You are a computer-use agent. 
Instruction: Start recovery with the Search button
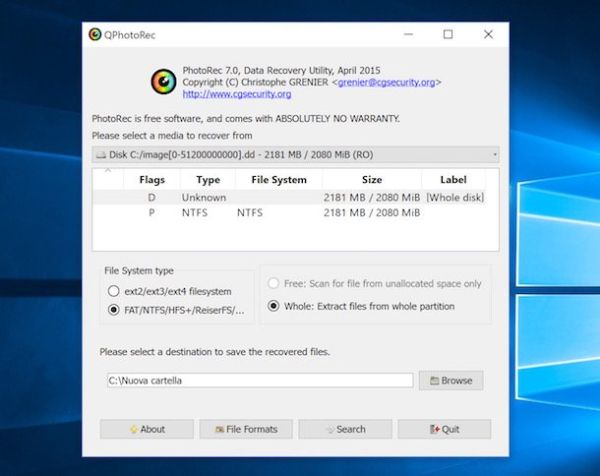[x=344, y=429]
